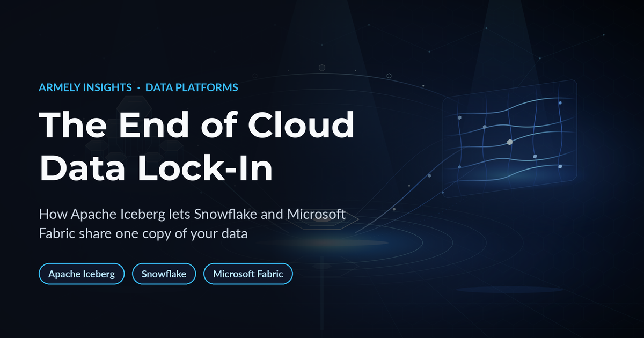Open the Microsoft Fabric tag pill
Image resolution: width=644 pixels, height=338 pixels.
pyautogui.click(x=248, y=274)
